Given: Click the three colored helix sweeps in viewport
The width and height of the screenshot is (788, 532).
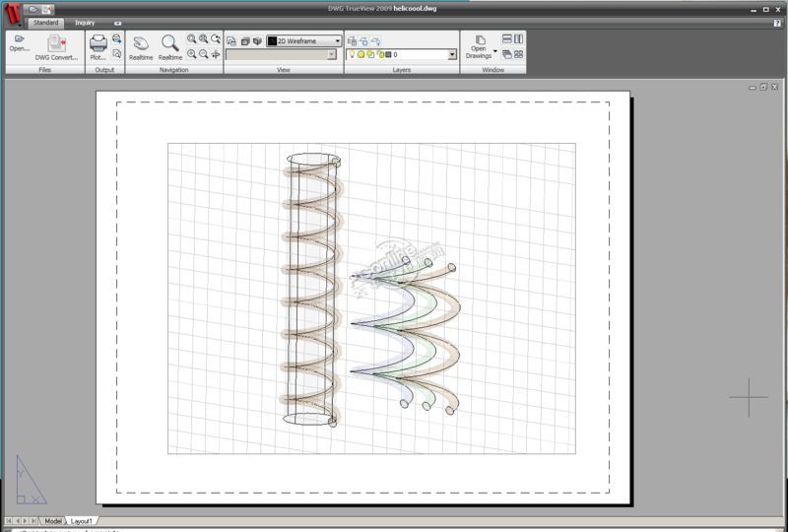Looking at the screenshot, I should (x=405, y=335).
